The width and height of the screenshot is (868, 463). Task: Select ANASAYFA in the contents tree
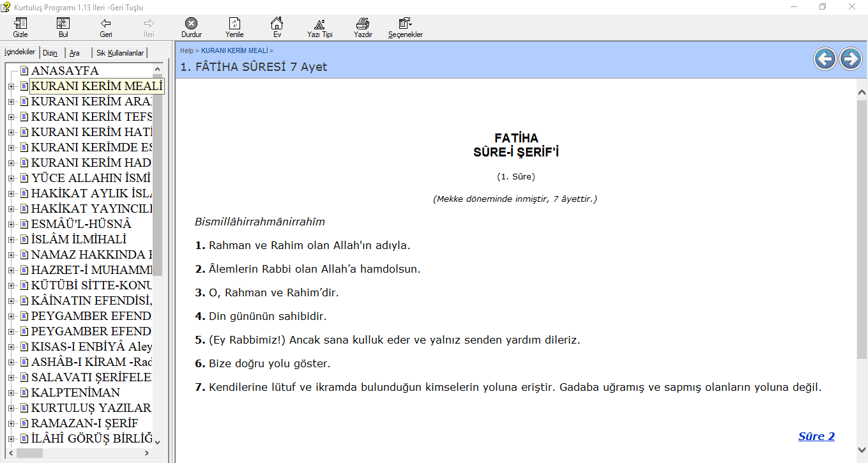click(x=65, y=71)
